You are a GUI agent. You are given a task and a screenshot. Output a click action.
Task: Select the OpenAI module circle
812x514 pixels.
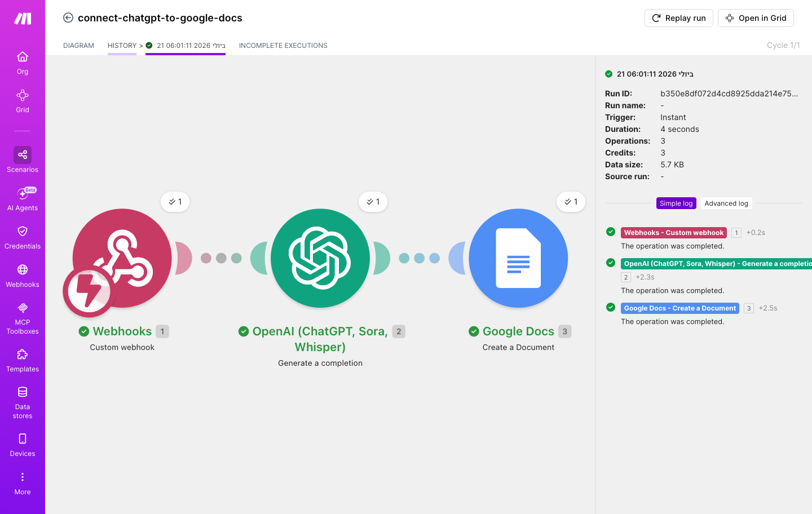[x=320, y=258]
